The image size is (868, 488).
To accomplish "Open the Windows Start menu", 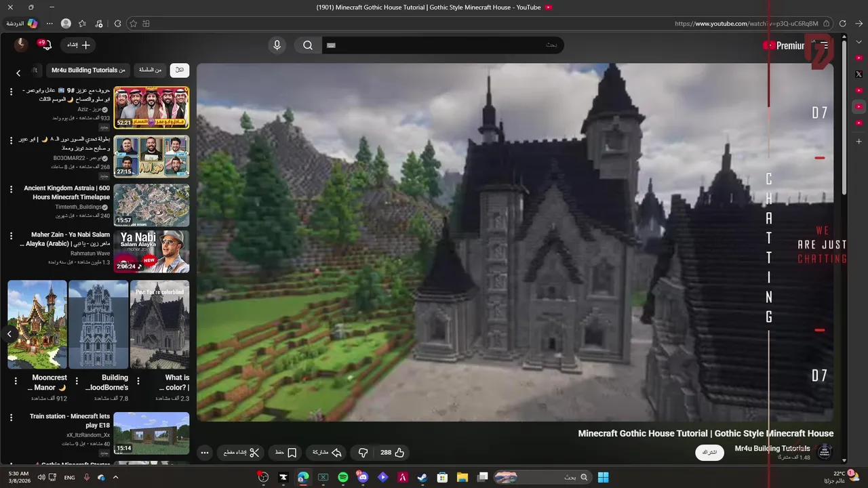I will (x=603, y=477).
